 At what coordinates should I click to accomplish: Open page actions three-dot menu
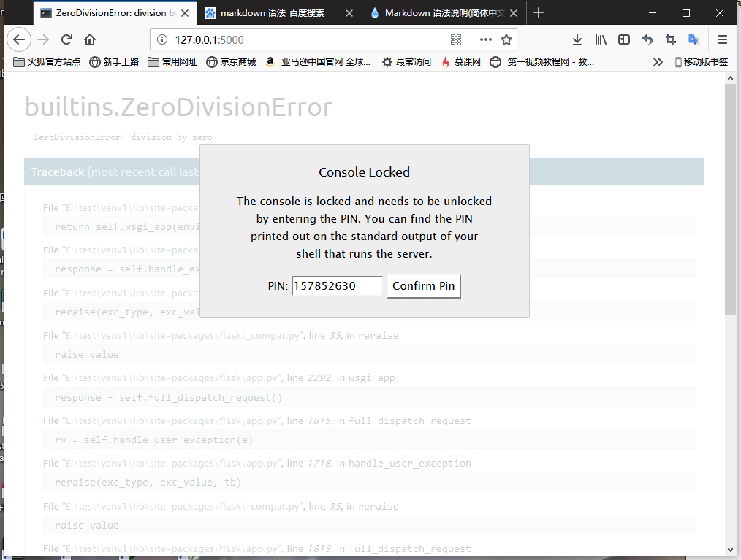tap(486, 39)
